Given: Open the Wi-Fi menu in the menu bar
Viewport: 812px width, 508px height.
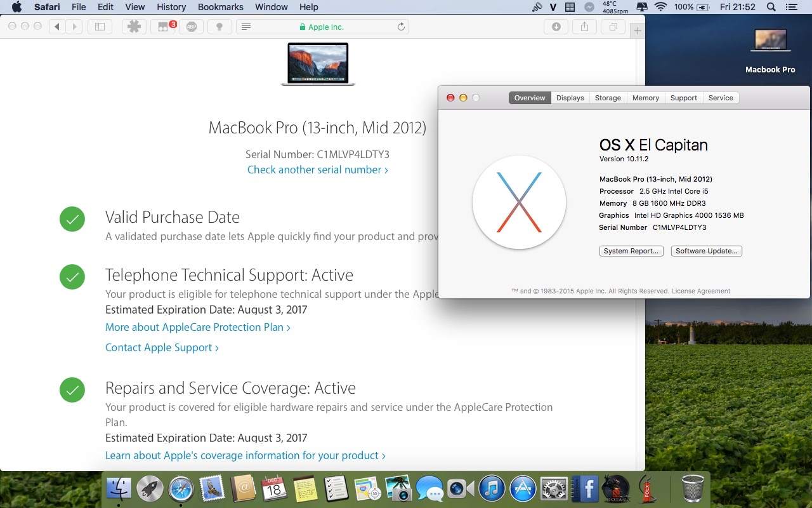Looking at the screenshot, I should [661, 7].
